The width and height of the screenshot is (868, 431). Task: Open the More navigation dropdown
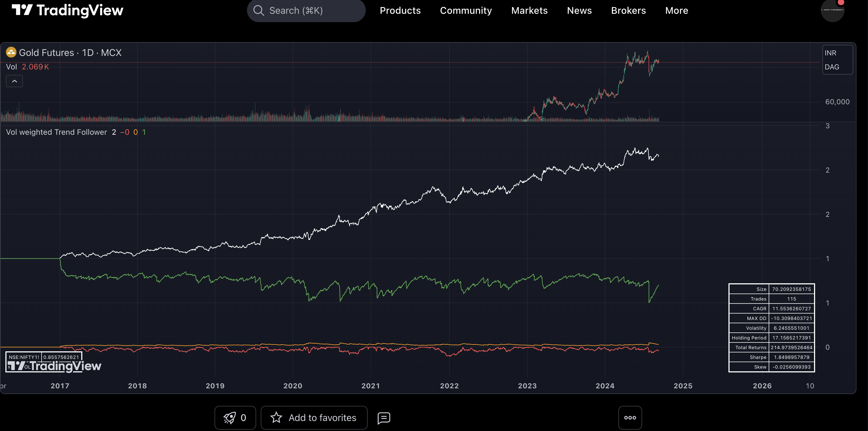676,11
